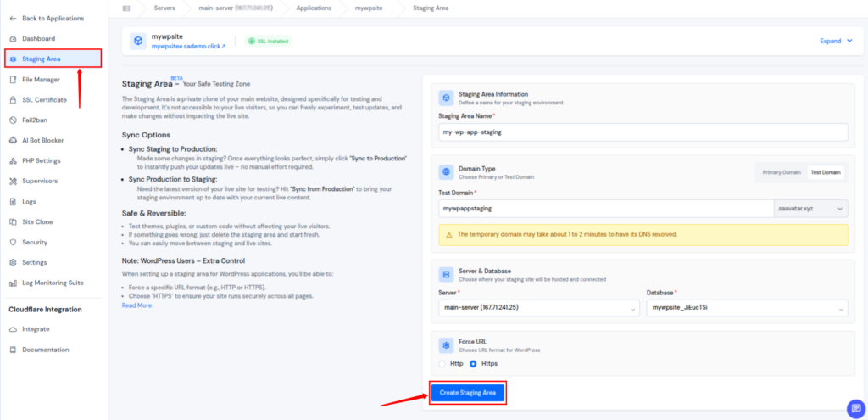Click the Logs file icon in the sidebar
868x420 pixels.
[x=13, y=202]
